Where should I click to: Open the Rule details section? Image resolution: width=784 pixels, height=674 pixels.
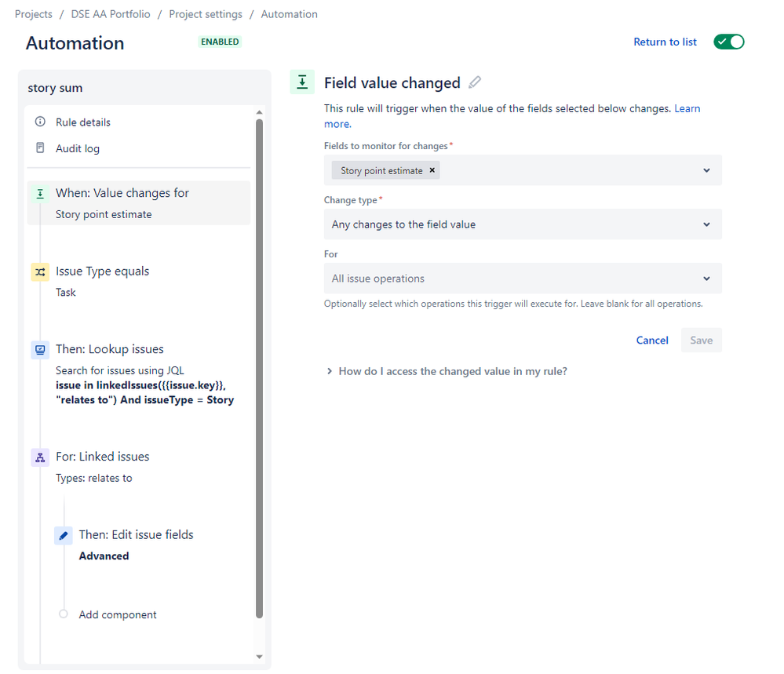point(83,122)
